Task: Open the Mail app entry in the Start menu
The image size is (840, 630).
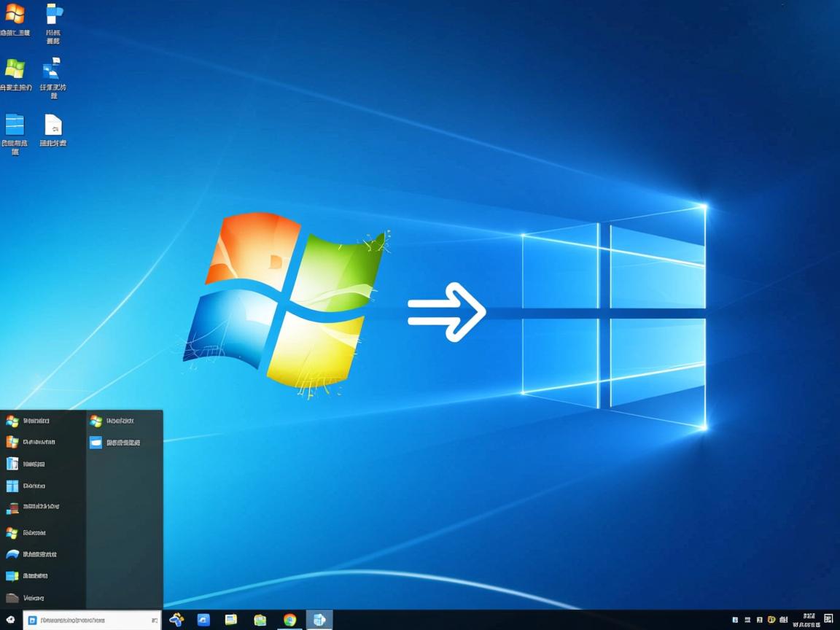Action: [x=96, y=442]
